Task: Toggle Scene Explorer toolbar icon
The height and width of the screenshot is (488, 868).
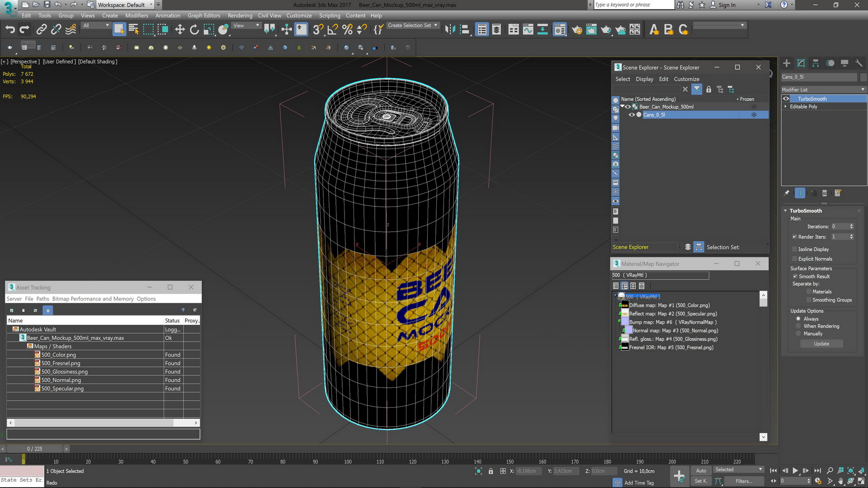Action: [x=482, y=30]
